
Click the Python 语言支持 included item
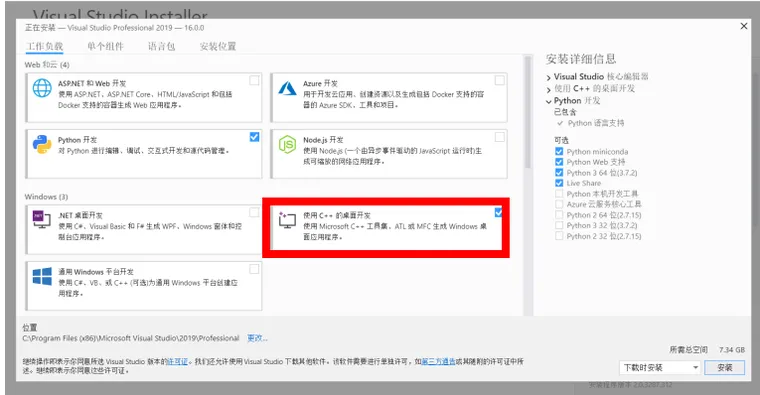596,123
